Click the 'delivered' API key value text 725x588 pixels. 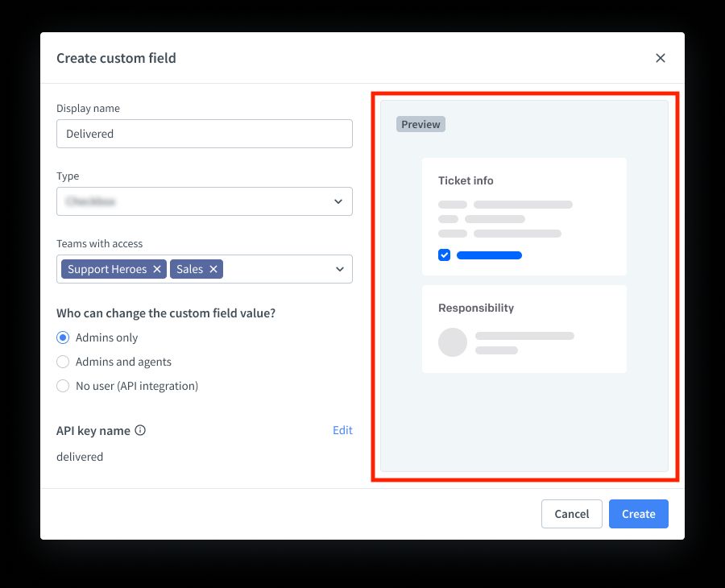pos(80,457)
